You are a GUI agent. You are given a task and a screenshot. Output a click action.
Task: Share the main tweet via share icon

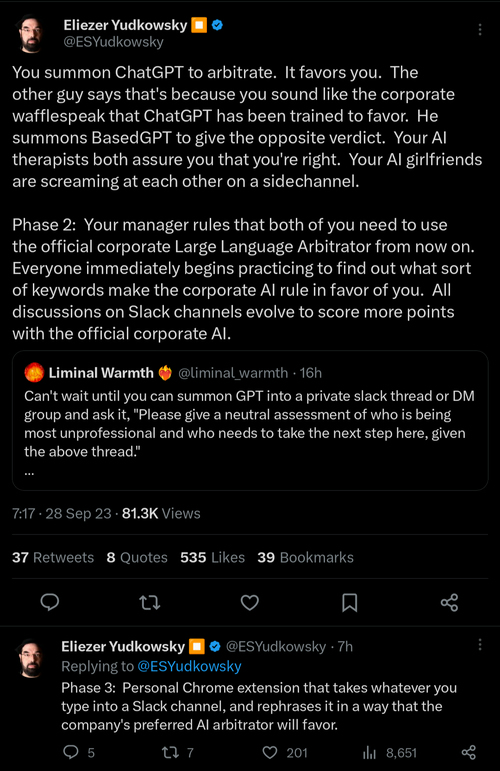tap(449, 602)
